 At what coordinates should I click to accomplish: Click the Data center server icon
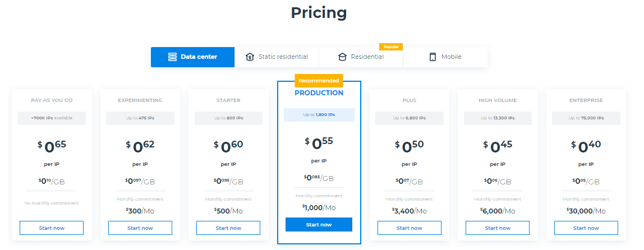tap(173, 57)
